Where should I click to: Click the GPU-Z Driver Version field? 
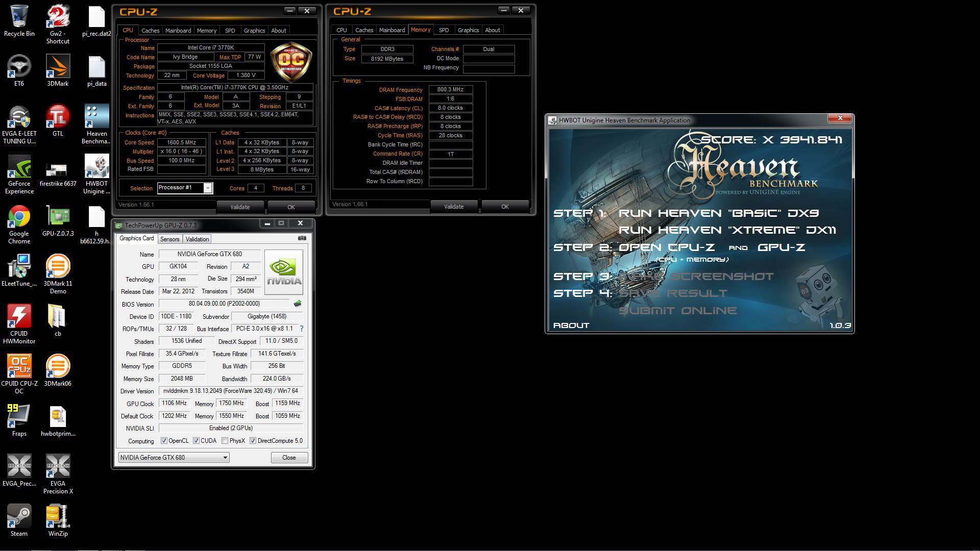point(231,391)
